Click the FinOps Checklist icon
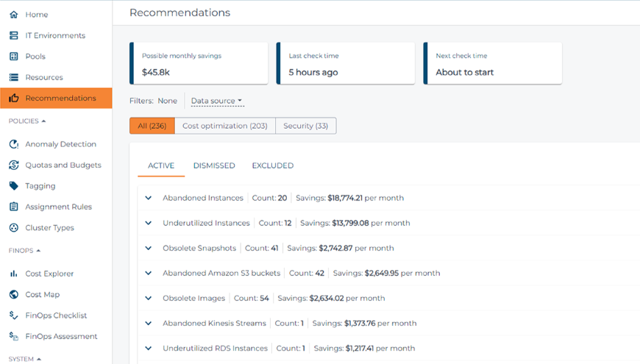640x364 pixels. click(x=13, y=315)
